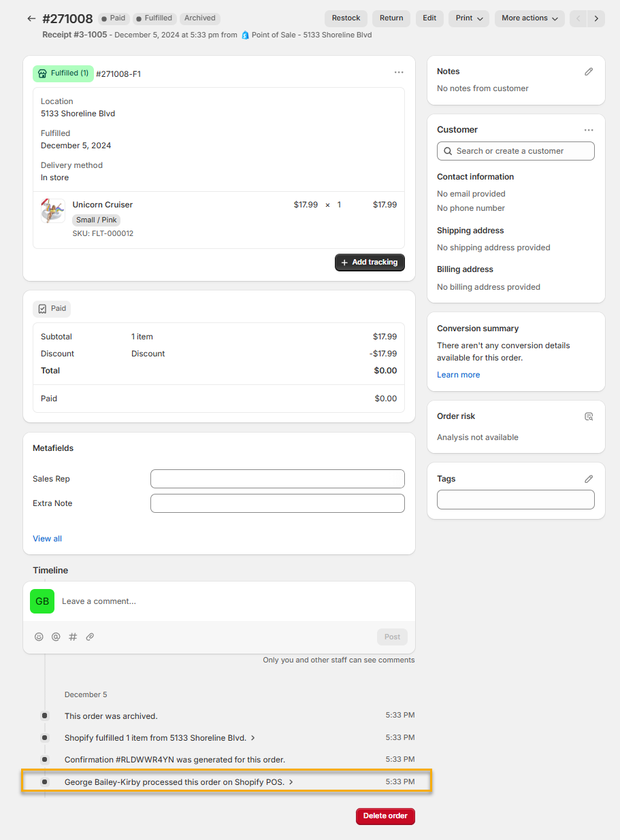This screenshot has height=840, width=620.
Task: Expand the More actions dropdown
Action: point(529,18)
